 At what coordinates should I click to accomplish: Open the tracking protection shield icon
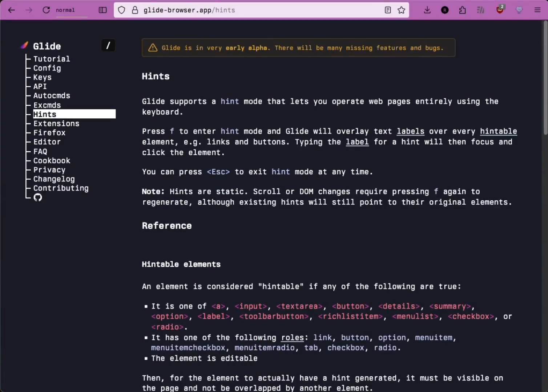coord(122,10)
